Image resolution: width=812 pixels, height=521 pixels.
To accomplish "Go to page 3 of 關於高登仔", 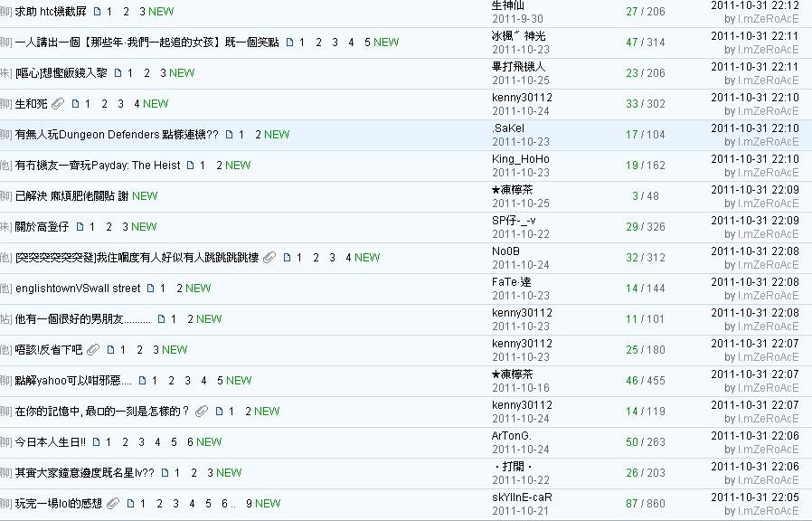I will point(125,227).
